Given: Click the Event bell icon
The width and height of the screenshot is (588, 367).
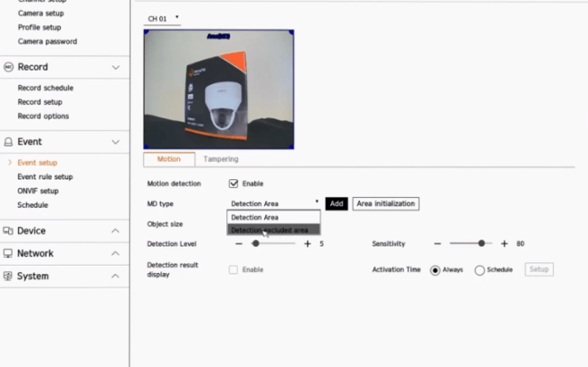Looking at the screenshot, I should [8, 142].
